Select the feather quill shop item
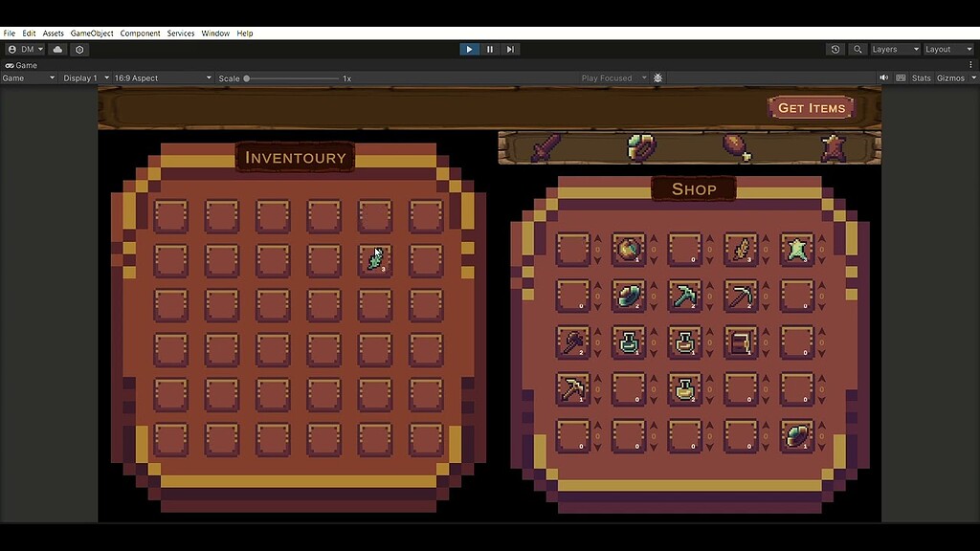 (x=740, y=249)
